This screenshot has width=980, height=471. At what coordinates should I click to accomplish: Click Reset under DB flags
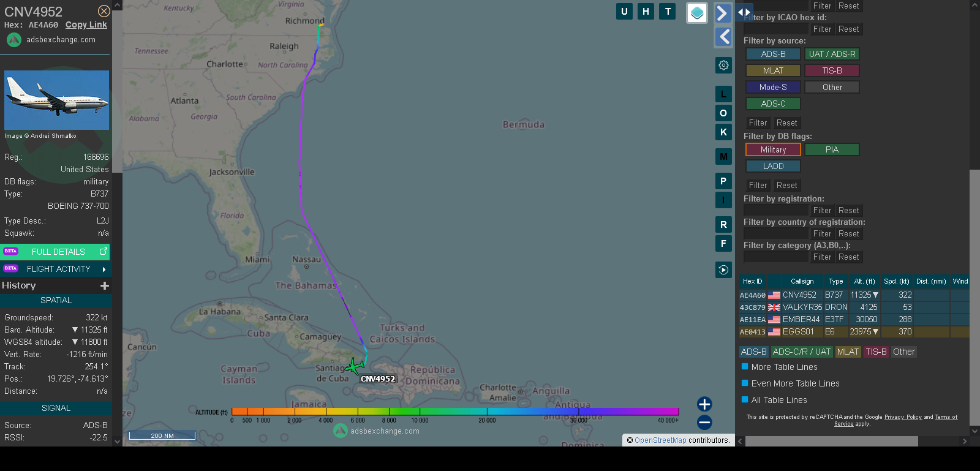786,185
